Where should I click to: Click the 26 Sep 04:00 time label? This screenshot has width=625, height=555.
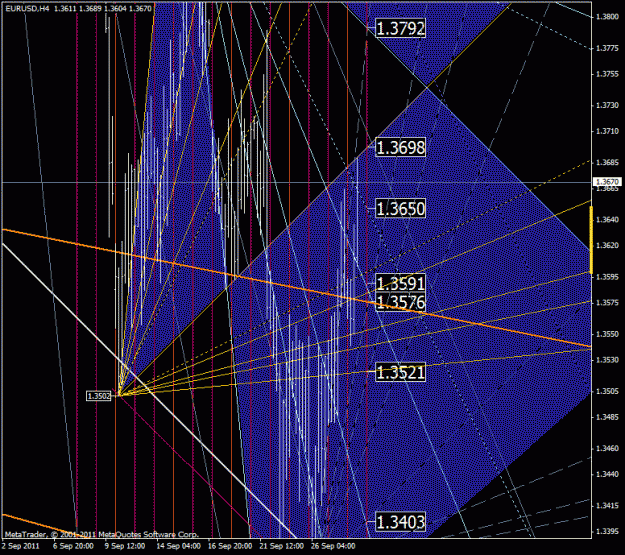coord(333,546)
